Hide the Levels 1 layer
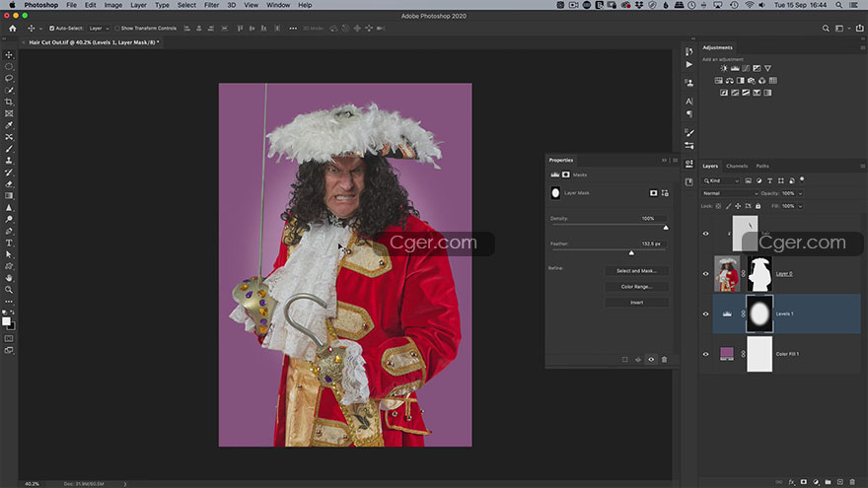The image size is (868, 488). [705, 314]
